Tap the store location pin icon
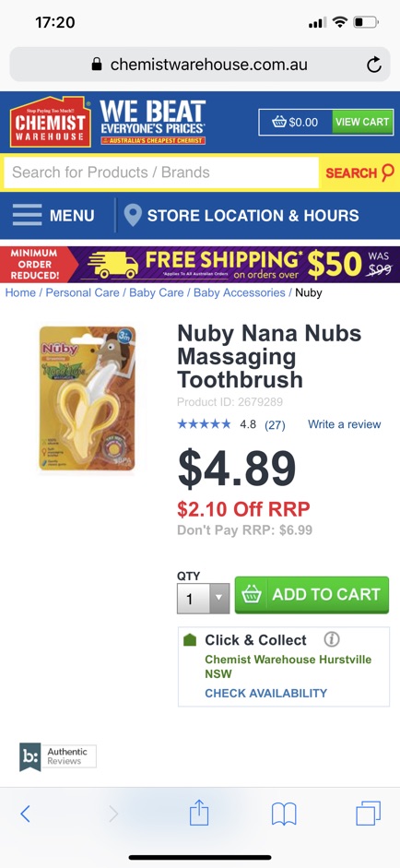 [133, 215]
